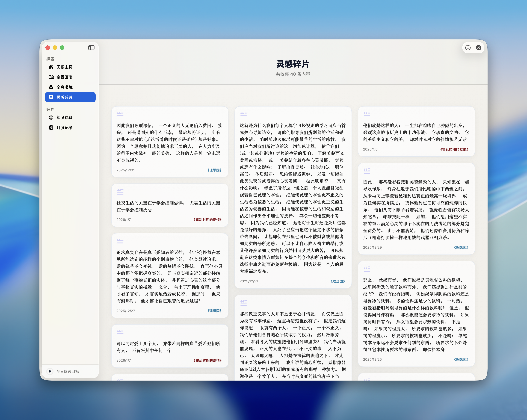This screenshot has height=420, width=527.
Task: Click the 归档 section header
Action: pyautogui.click(x=50, y=109)
